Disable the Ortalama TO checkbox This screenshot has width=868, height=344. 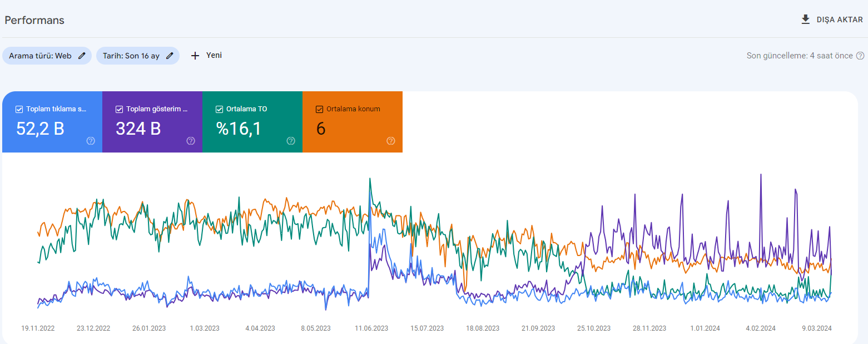pyautogui.click(x=219, y=109)
